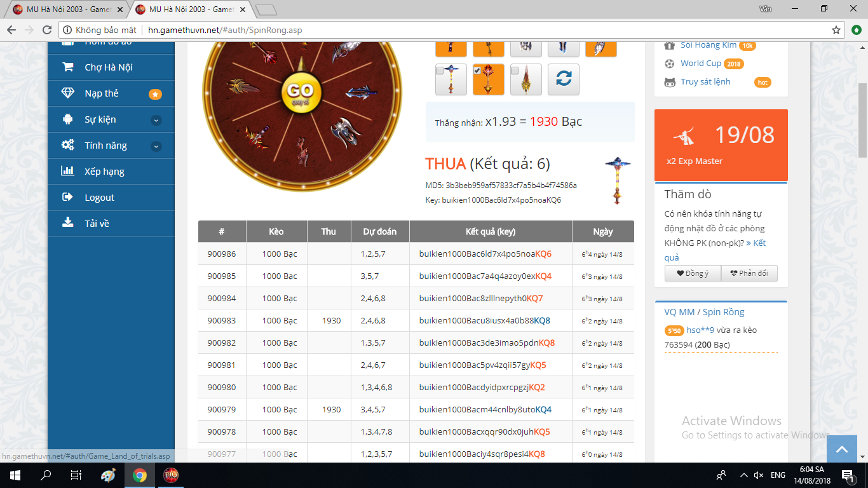Click the Vân profile button in Chrome
This screenshot has height=488, width=868.
(x=766, y=9)
